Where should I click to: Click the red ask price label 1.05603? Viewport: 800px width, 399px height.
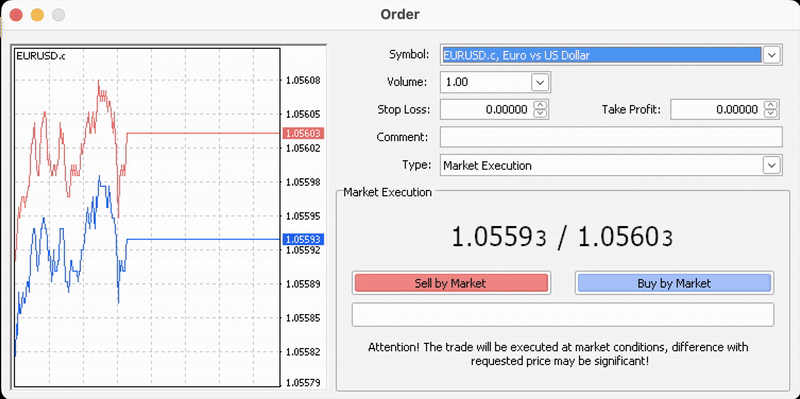coord(303,134)
